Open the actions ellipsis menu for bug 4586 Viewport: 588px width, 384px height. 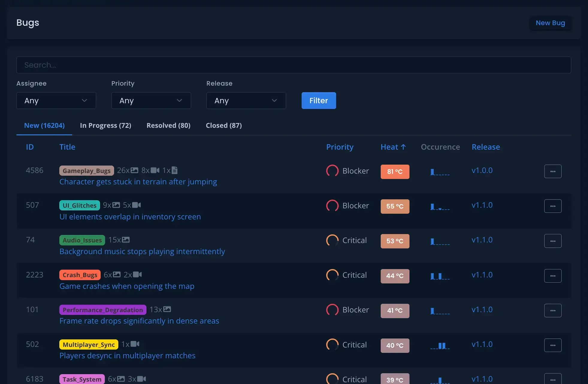pos(553,171)
